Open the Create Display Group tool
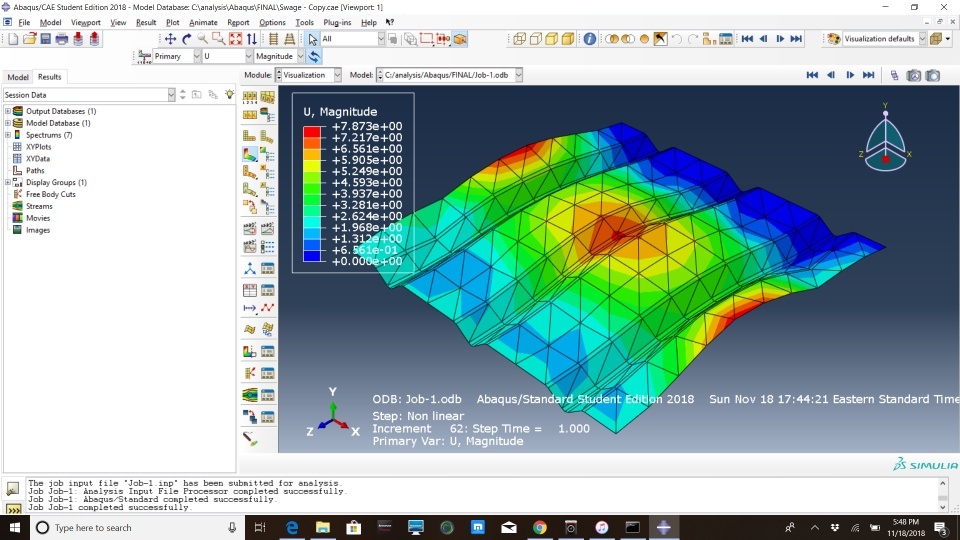960x540 pixels. click(x=709, y=39)
